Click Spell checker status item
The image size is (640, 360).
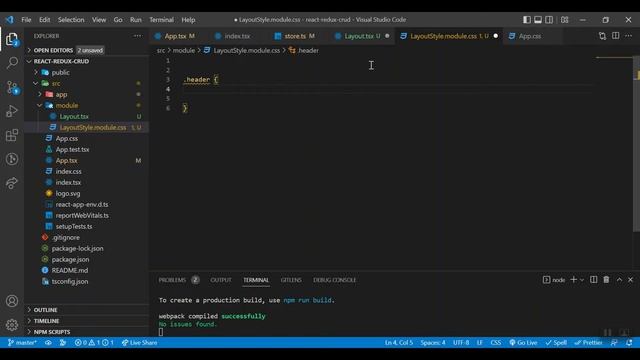(x=556, y=342)
